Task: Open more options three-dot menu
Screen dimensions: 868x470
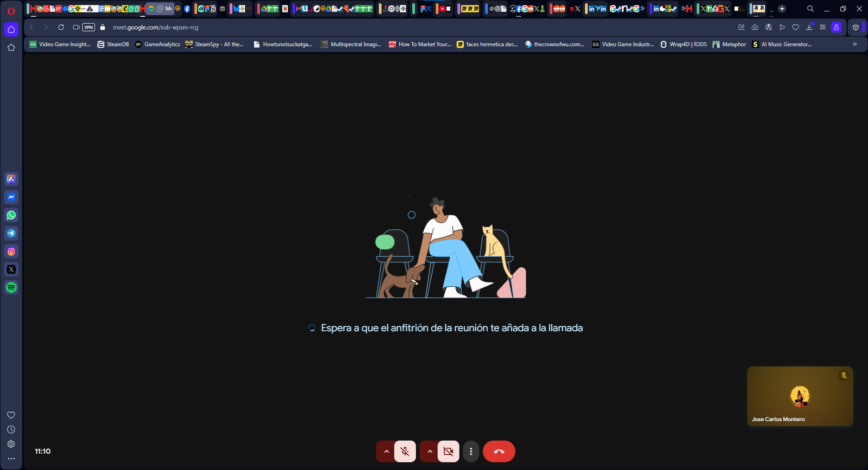Action: click(471, 451)
